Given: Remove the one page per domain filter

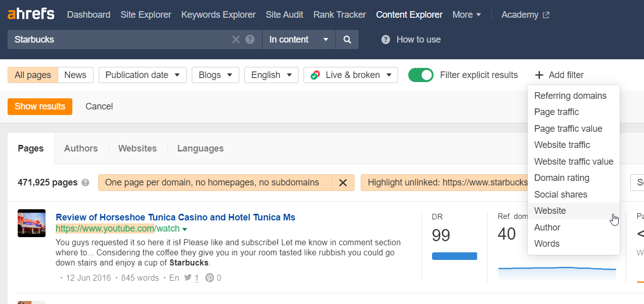Looking at the screenshot, I should (x=343, y=182).
